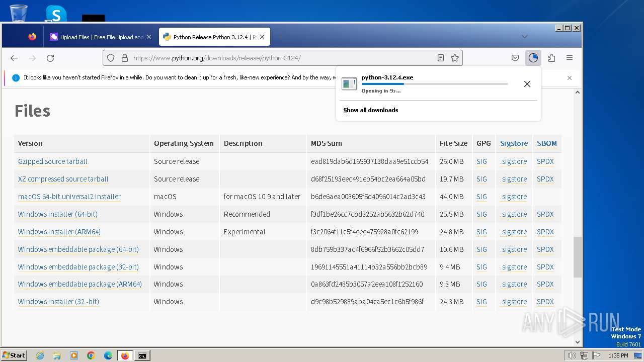
Task: Open Sigstore column header link
Action: 514,143
